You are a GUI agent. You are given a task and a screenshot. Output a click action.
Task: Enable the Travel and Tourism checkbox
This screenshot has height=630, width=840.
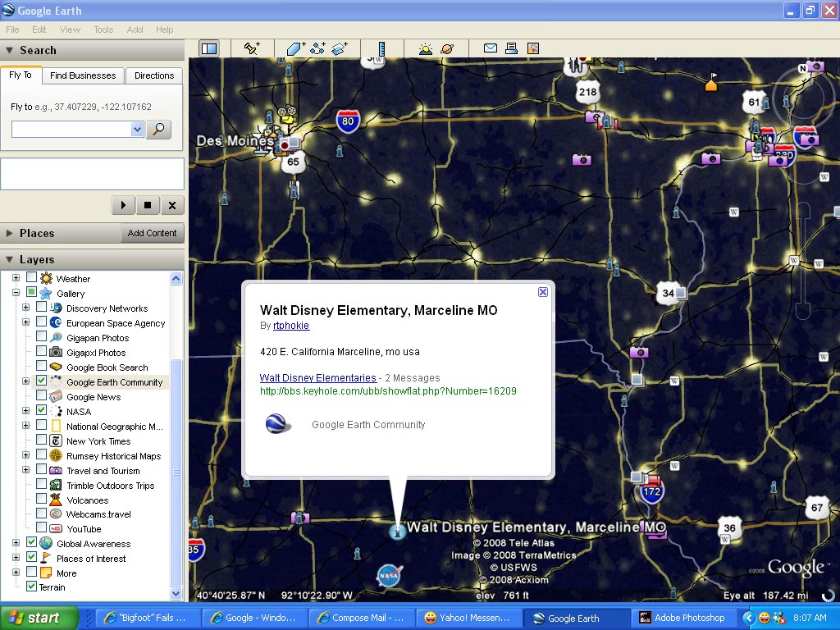click(41, 469)
